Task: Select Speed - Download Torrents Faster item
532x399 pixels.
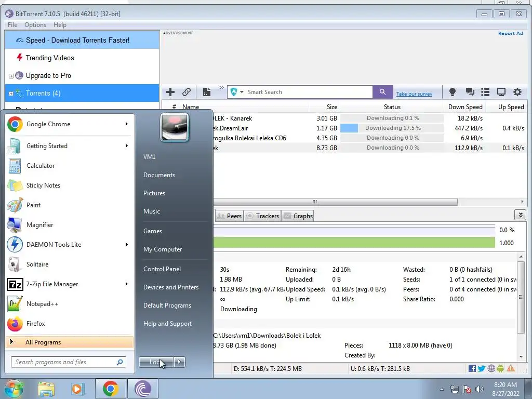Action: click(82, 40)
